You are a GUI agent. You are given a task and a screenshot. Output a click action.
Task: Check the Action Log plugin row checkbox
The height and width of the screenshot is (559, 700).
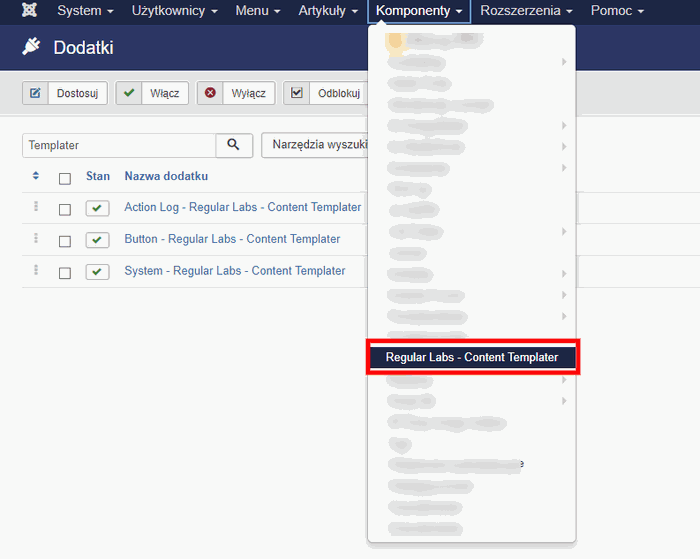click(65, 209)
